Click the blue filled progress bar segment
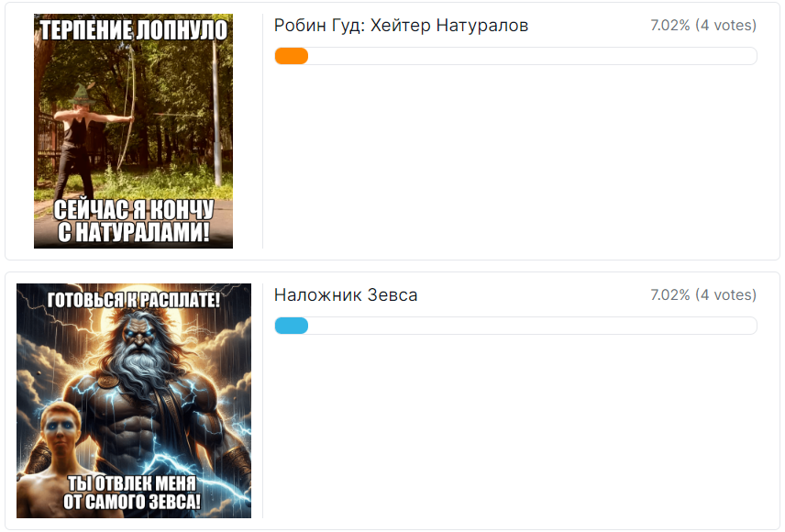Viewport: 785px width, 532px height. tap(292, 326)
